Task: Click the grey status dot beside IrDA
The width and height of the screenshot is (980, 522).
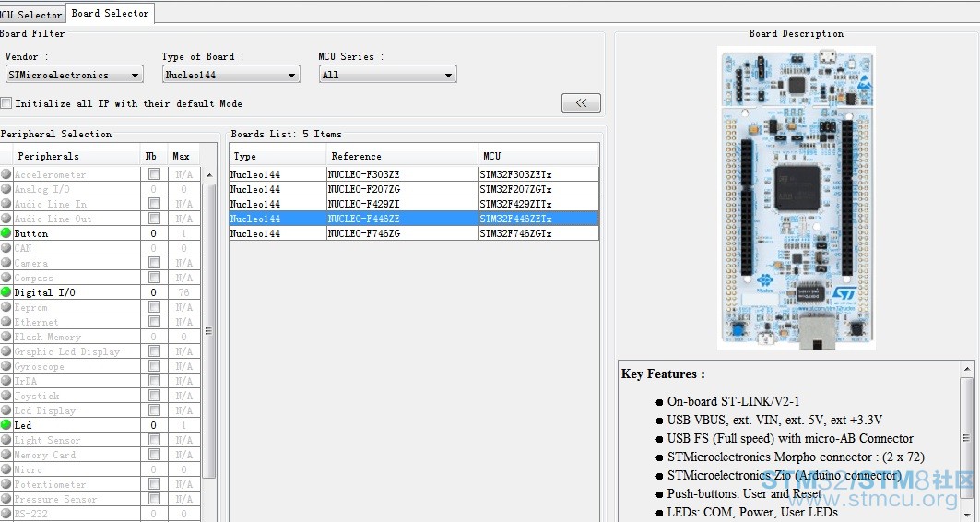Action: coord(6,381)
